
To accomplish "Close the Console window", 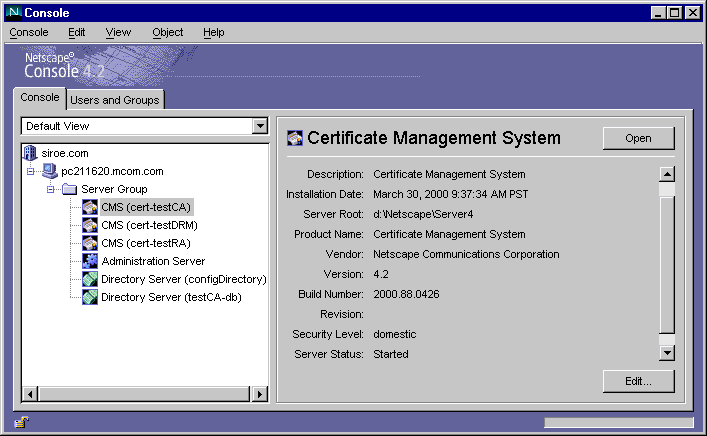I will click(x=693, y=13).
